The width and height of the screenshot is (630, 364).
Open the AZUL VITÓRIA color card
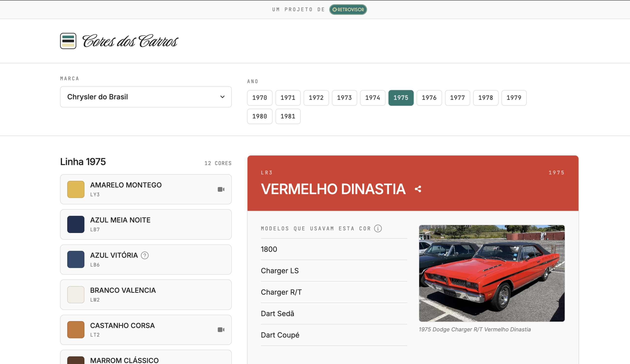click(146, 260)
